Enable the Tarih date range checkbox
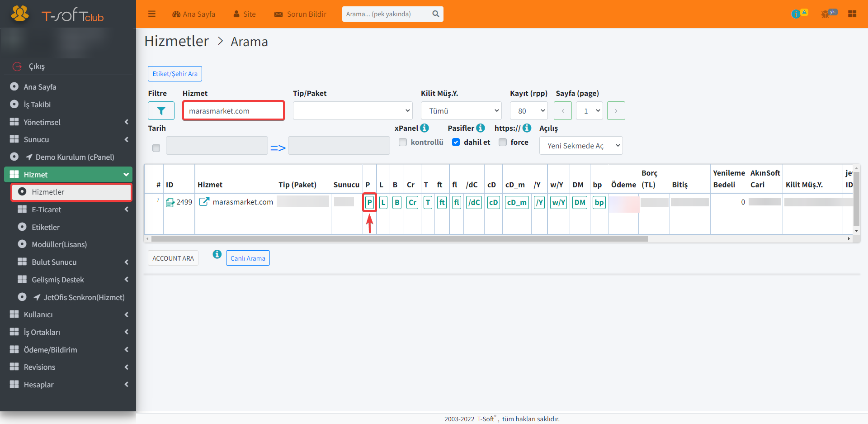This screenshot has height=424, width=868. pos(156,148)
